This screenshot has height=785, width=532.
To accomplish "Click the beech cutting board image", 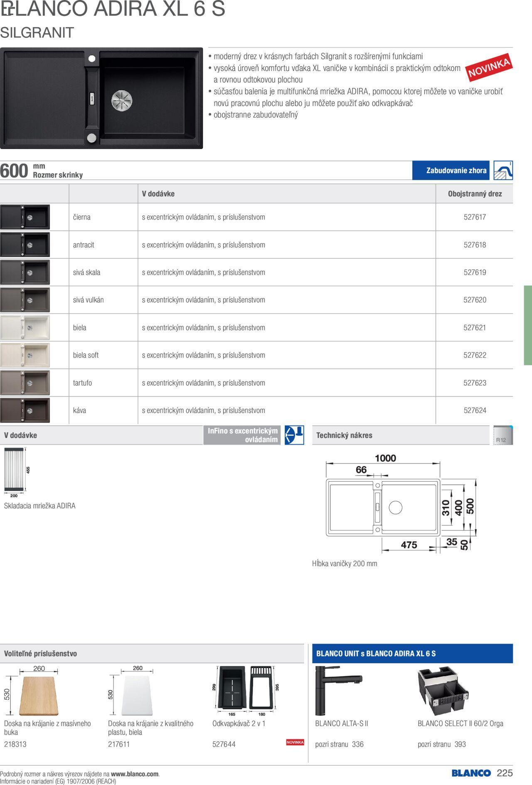I will pos(39,696).
